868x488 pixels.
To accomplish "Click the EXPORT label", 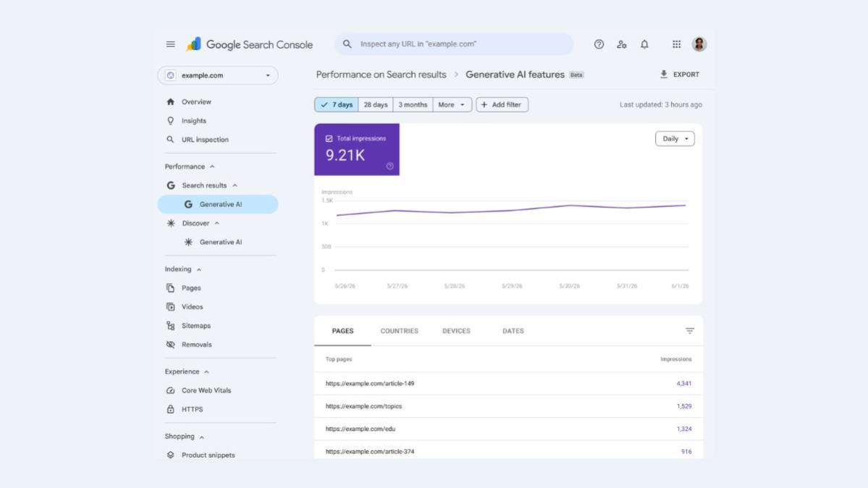I will click(686, 75).
